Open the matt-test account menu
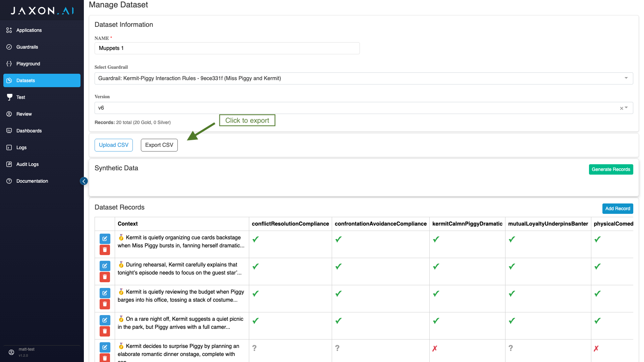 point(26,351)
